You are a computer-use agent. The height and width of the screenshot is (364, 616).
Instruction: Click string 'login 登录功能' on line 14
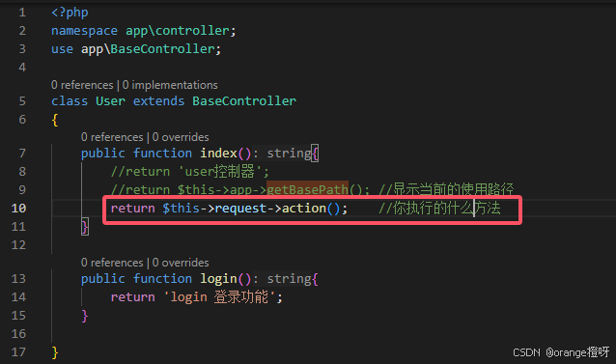219,297
